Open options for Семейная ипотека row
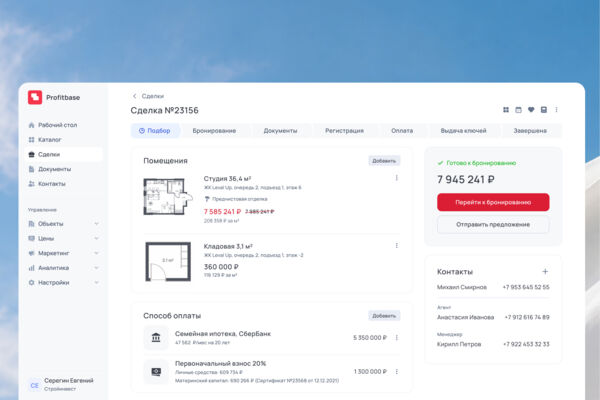This screenshot has width=600, height=400. 396,338
